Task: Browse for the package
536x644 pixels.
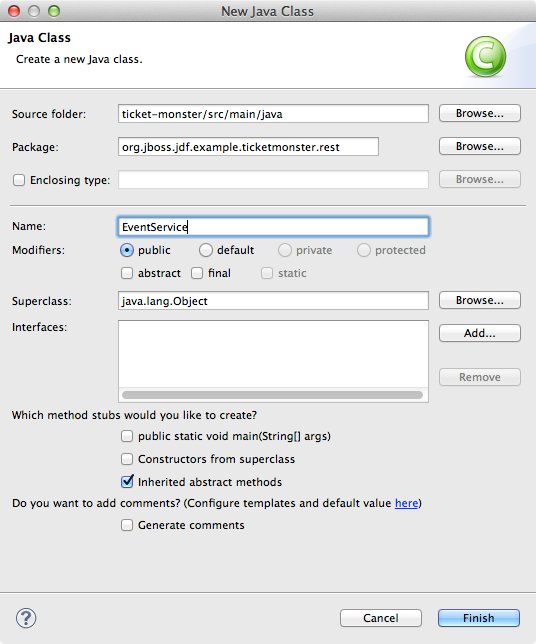Action: pyautogui.click(x=480, y=146)
